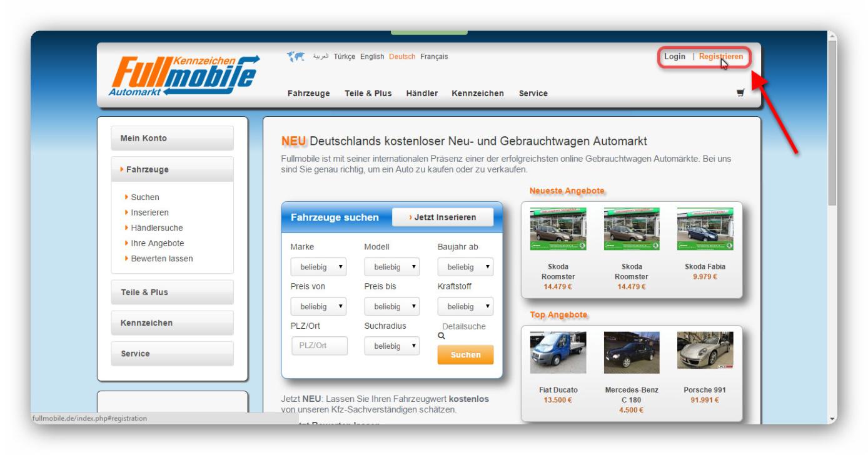Open second Skoda Roomster thumbnail
868x455 pixels.
tap(632, 229)
